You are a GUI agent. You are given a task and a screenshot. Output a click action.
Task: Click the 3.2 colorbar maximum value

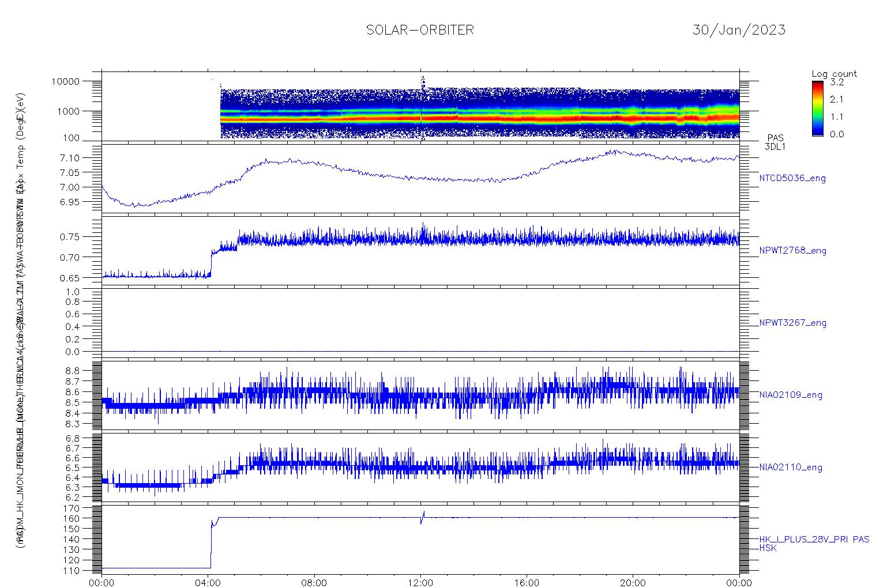pyautogui.click(x=837, y=82)
